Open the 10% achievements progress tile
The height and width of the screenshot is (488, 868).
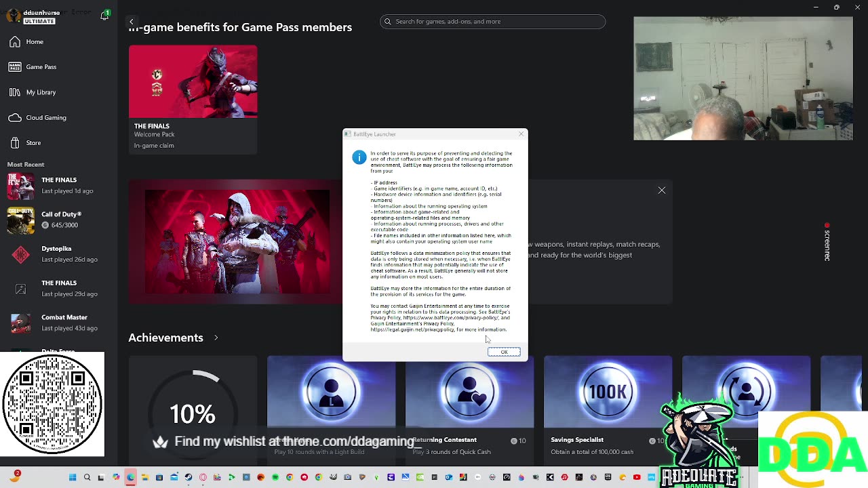[193, 410]
